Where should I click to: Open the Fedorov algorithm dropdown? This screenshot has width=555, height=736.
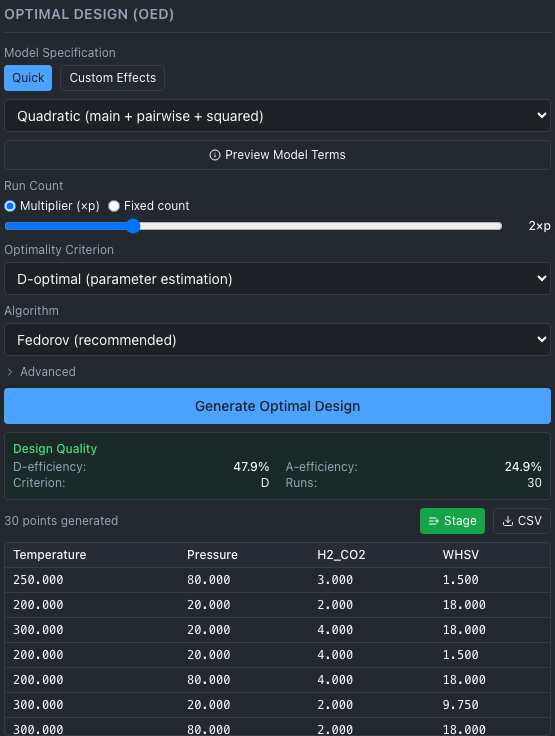click(x=278, y=340)
